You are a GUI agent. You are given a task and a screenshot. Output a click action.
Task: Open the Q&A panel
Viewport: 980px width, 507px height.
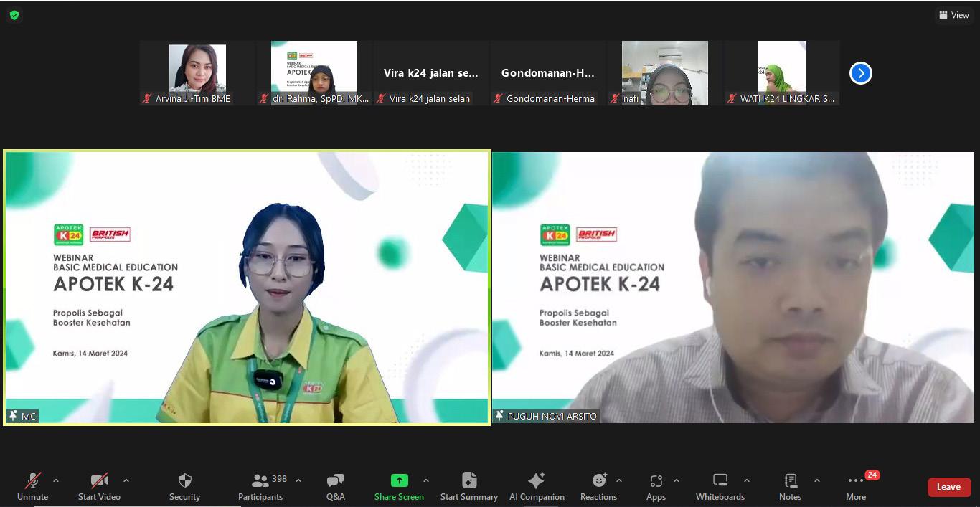[335, 487]
